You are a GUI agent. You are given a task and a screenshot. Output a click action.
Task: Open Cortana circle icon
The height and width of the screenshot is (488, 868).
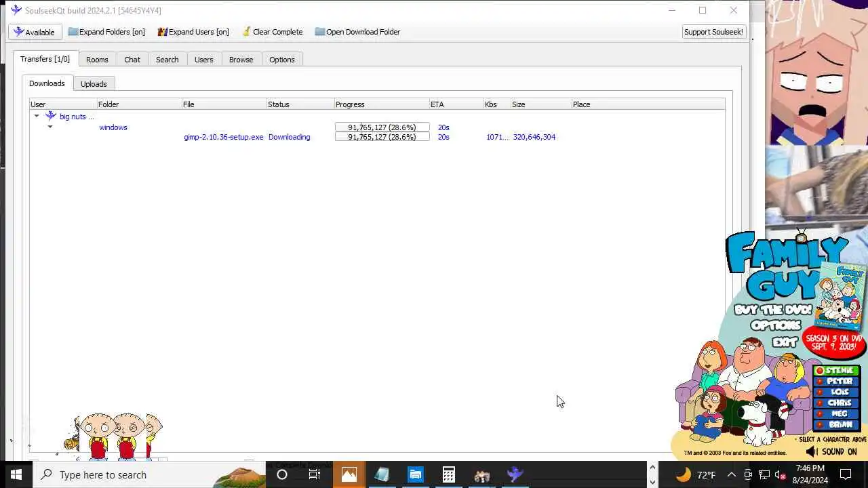(x=282, y=474)
